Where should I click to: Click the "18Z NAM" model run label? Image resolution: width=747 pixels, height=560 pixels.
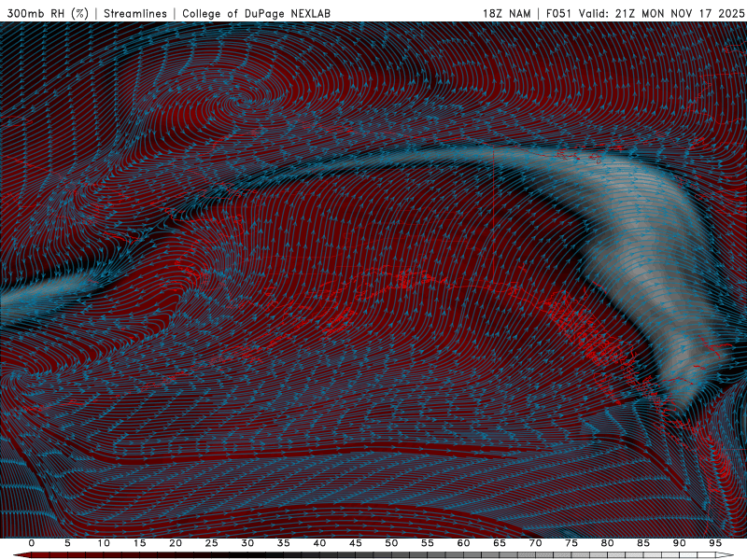(507, 13)
